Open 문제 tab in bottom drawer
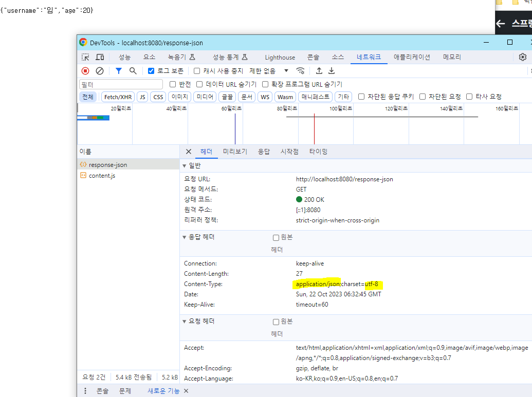The height and width of the screenshot is (397, 532). [125, 391]
